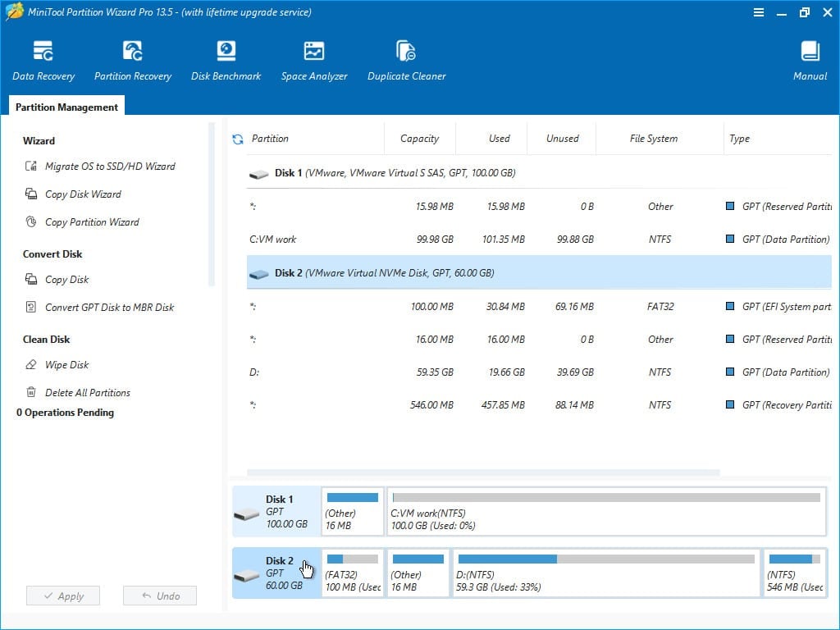The image size is (840, 630).
Task: Choose Wipe Disk action
Action: [67, 365]
